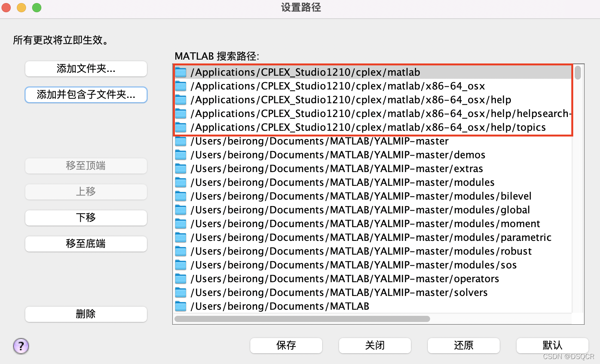Click folder icon of YALMIP-master/operators row
Screen dimensions: 600x364
tap(181, 279)
